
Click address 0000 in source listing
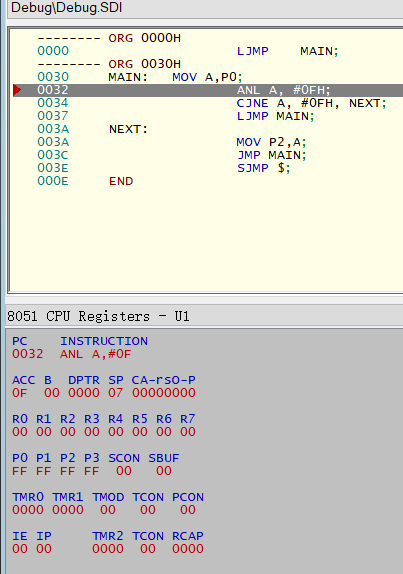point(53,51)
